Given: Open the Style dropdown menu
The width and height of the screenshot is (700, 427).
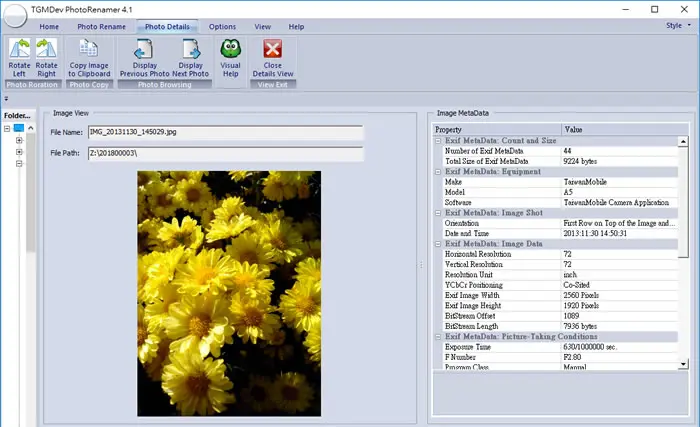Looking at the screenshot, I should point(678,25).
